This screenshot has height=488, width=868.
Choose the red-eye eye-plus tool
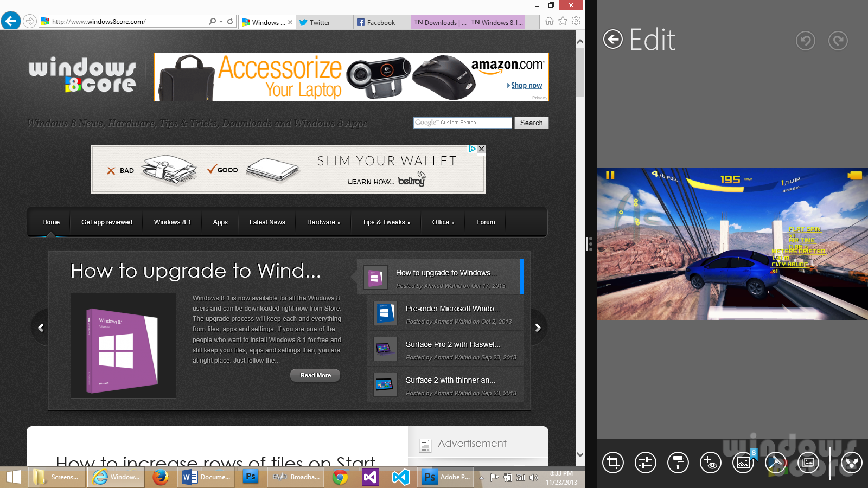click(x=711, y=463)
